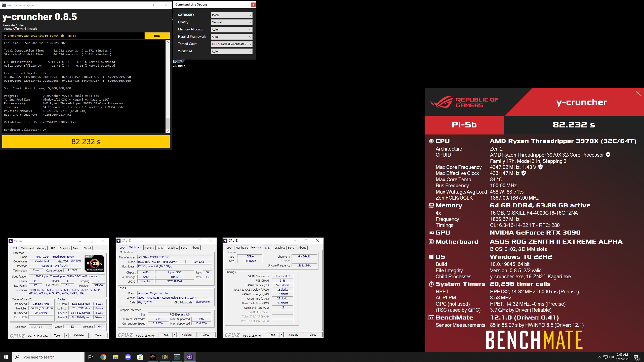The width and height of the screenshot is (644, 362).
Task: Click the Ryzen Threadripper logo in CPU-Z
Action: coord(94,263)
